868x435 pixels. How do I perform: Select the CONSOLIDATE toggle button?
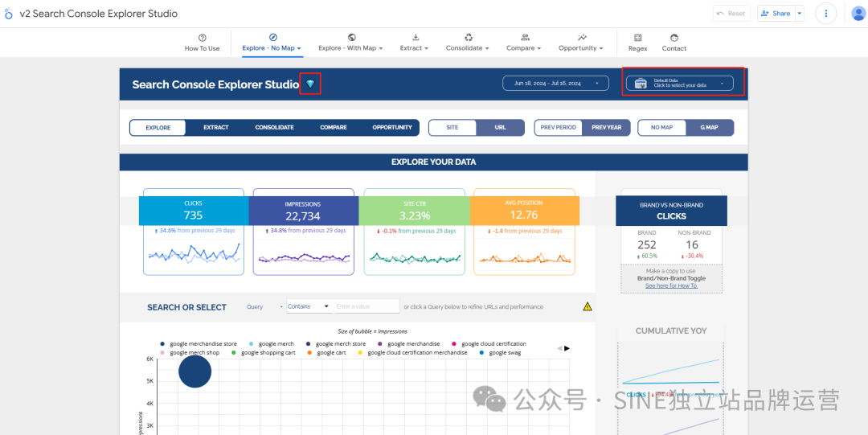click(x=275, y=128)
